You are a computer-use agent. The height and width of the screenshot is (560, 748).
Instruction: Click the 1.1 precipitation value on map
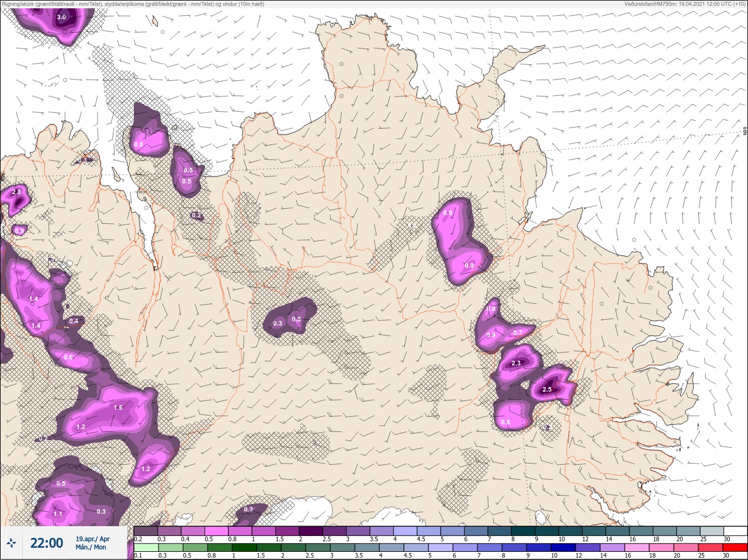point(58,514)
